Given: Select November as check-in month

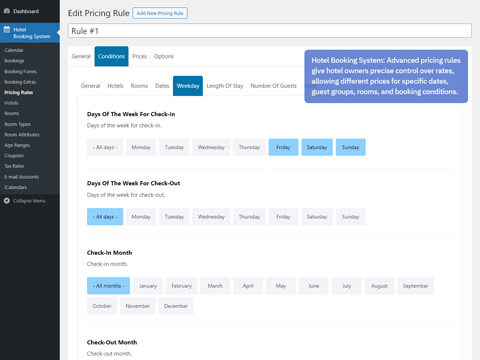Looking at the screenshot, I should click(x=138, y=306).
